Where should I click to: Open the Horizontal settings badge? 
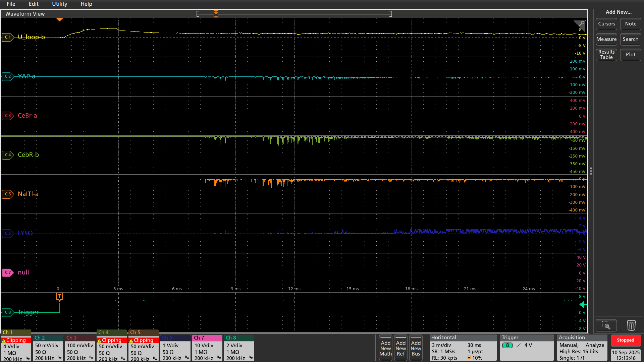[463, 348]
